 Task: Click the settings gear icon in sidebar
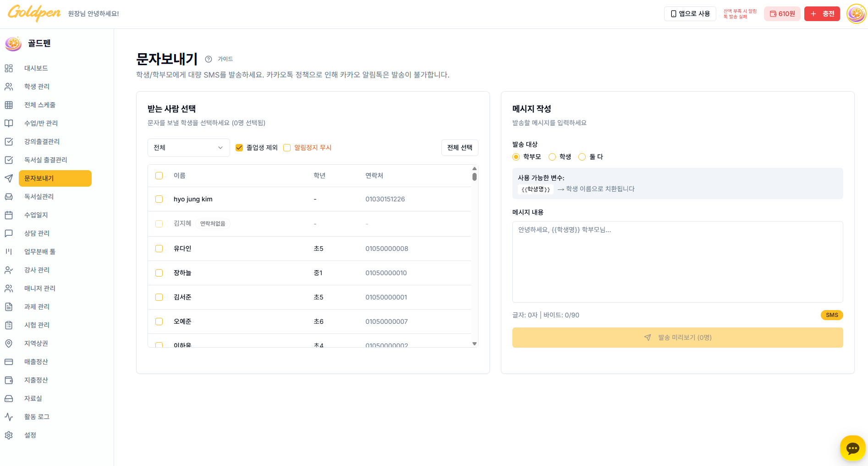point(9,435)
